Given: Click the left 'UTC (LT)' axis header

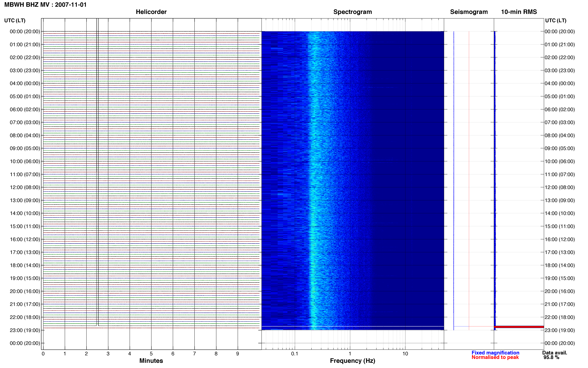Looking at the screenshot, I should [15, 20].
